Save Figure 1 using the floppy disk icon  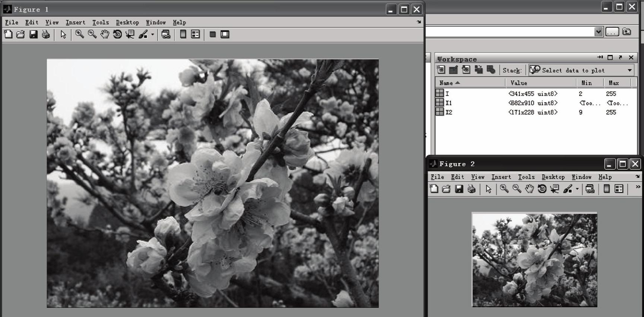click(x=33, y=35)
